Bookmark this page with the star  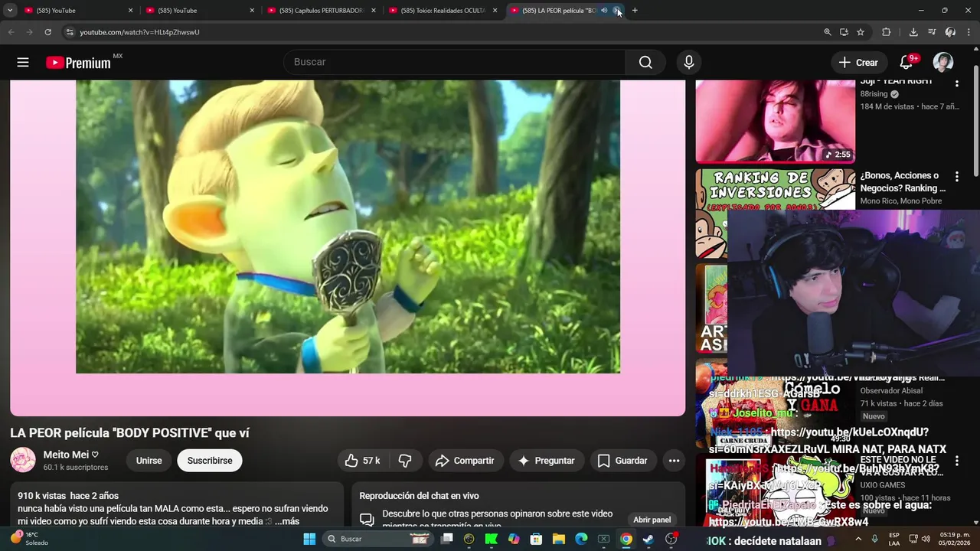[861, 32]
